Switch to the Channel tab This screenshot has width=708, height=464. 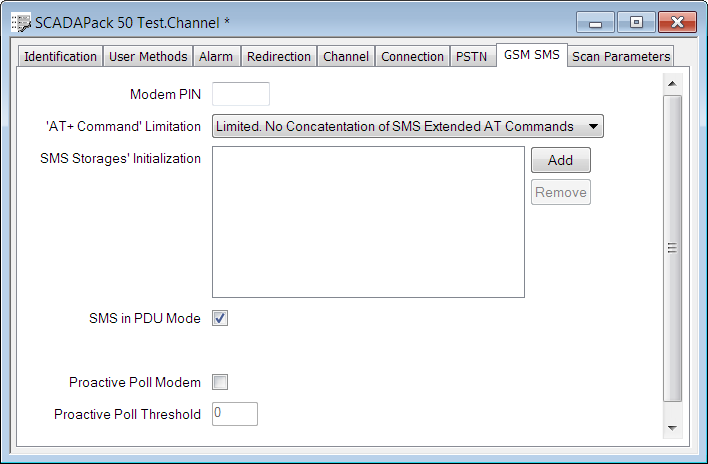coord(346,57)
